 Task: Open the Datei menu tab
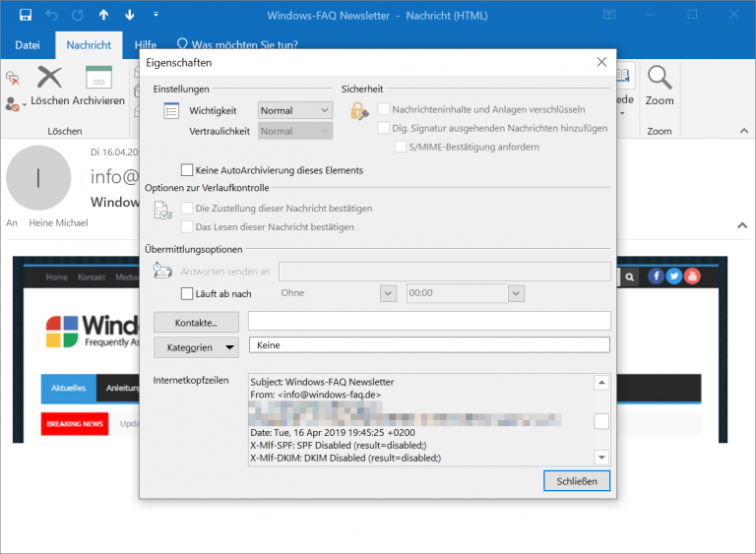pyautogui.click(x=28, y=45)
